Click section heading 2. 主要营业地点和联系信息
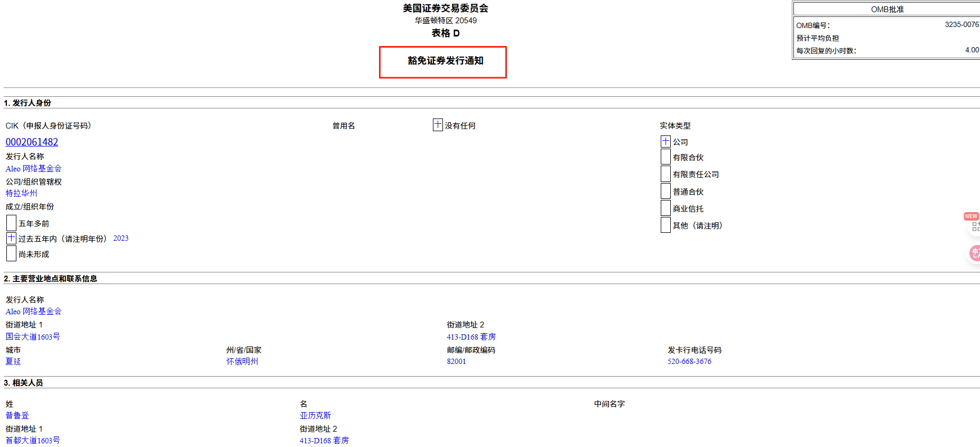Image resolution: width=980 pixels, height=447 pixels. 50,278
